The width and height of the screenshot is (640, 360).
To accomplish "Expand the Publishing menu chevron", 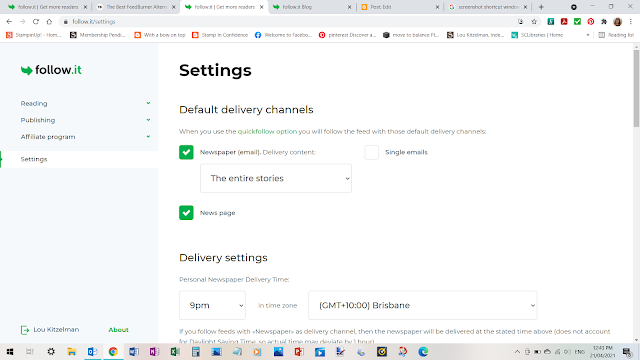I will pos(148,120).
